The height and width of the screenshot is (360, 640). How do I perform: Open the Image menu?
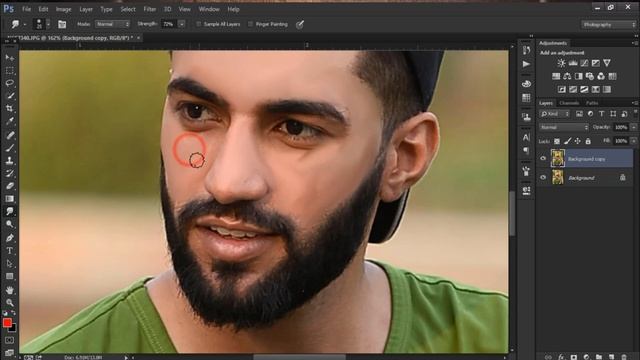coord(63,9)
